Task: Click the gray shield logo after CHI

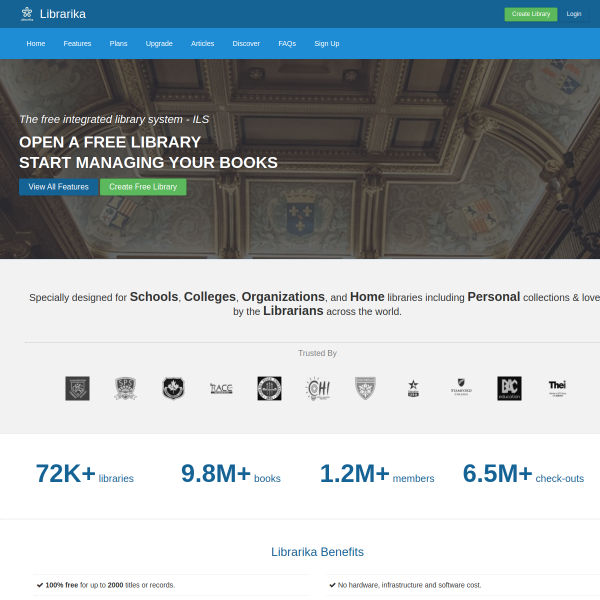Action: 365,388
